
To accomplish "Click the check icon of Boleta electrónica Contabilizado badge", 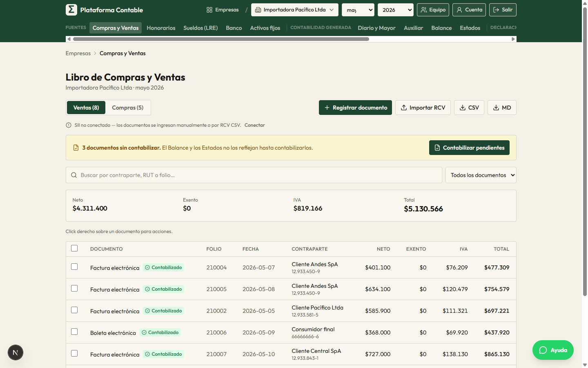I will (x=144, y=332).
